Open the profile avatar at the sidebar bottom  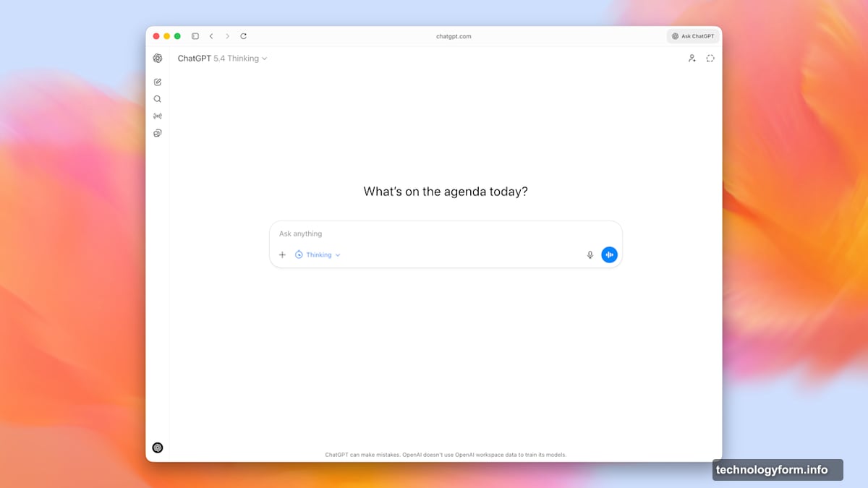[158, 448]
